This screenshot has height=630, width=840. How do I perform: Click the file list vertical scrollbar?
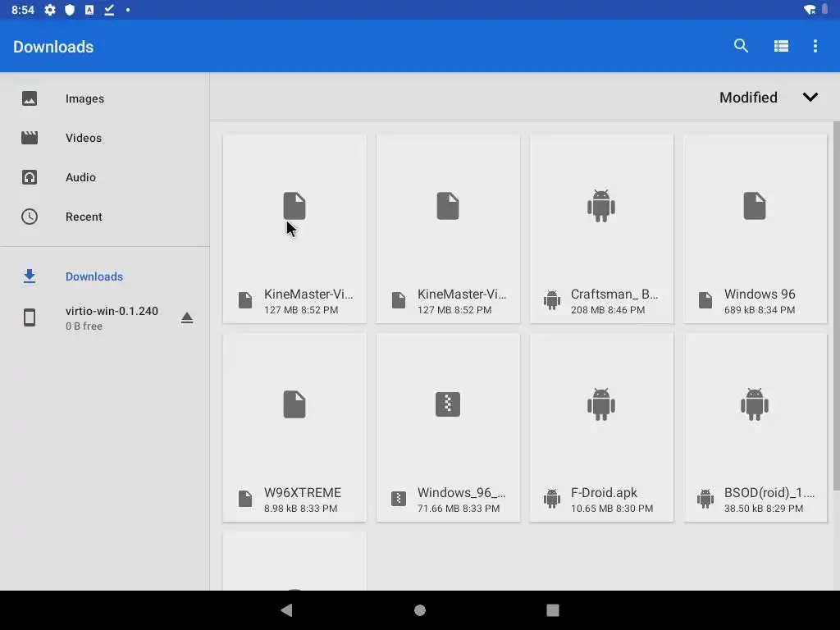(836, 305)
